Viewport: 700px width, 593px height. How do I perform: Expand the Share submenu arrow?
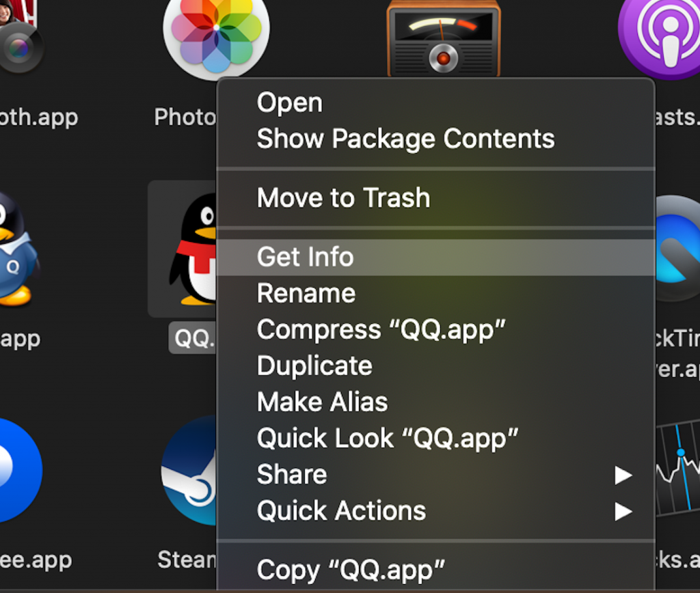[x=623, y=475]
